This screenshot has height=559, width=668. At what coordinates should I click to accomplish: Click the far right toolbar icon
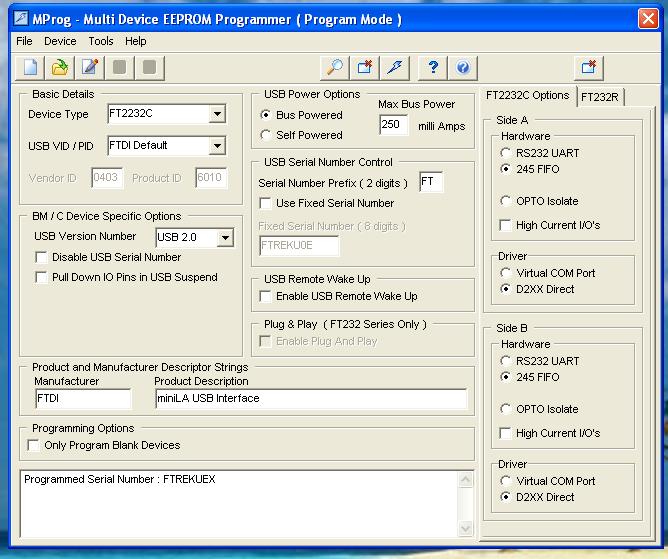click(588, 68)
